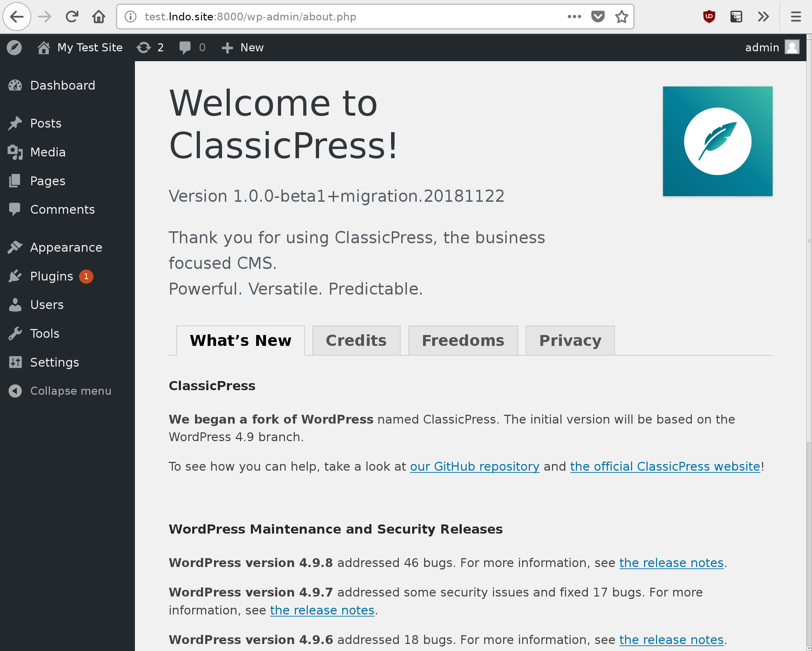Click the browser reload button
This screenshot has height=651, width=812.
[72, 17]
